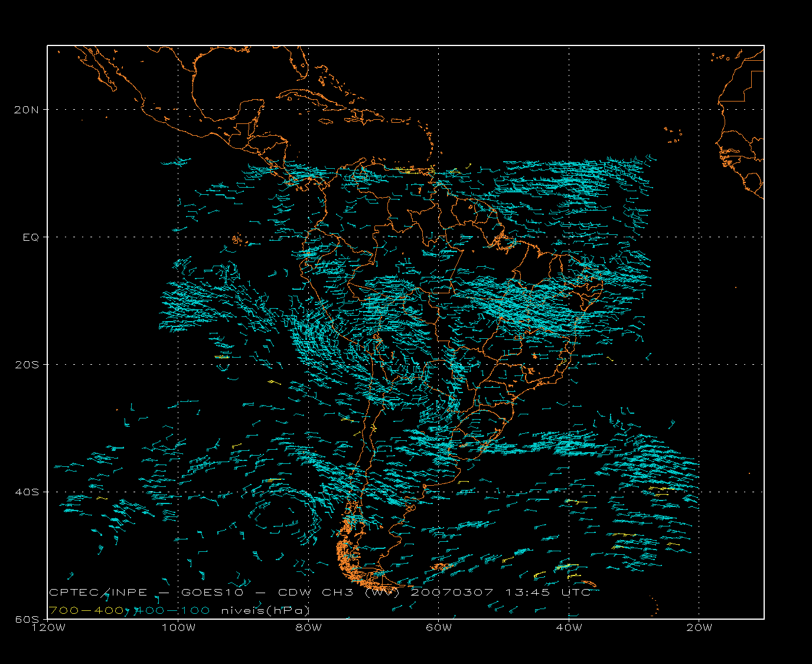The image size is (812, 664).
Task: Click the 40W longitude label
Action: tap(569, 627)
